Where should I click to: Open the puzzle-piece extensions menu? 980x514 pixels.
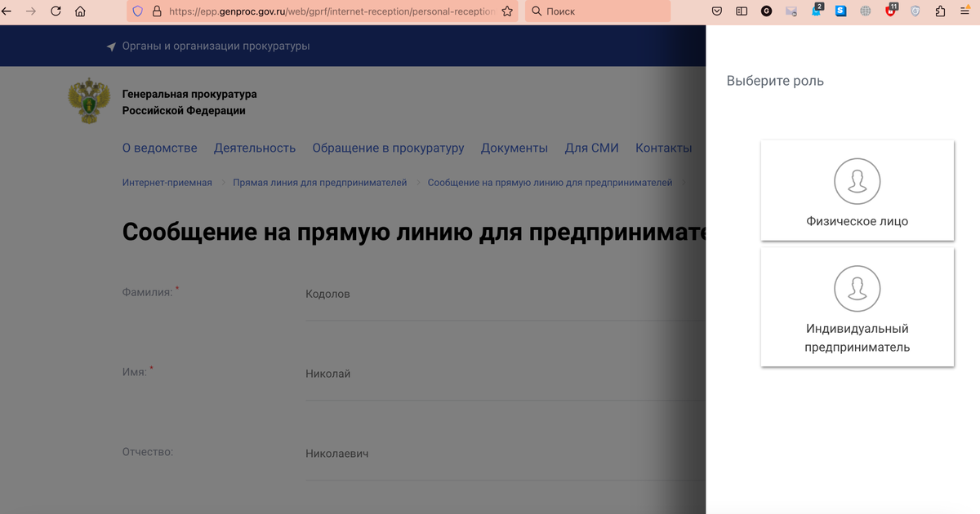click(940, 11)
